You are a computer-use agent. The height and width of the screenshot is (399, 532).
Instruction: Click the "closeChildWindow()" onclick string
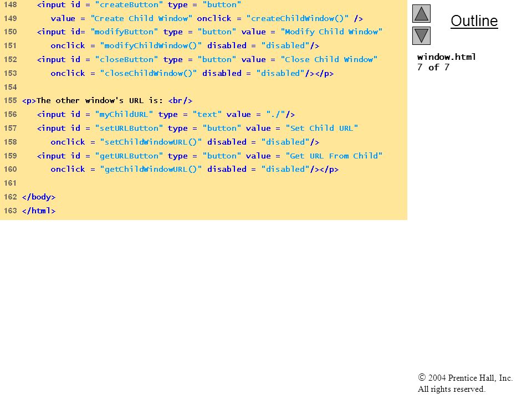tap(149, 73)
